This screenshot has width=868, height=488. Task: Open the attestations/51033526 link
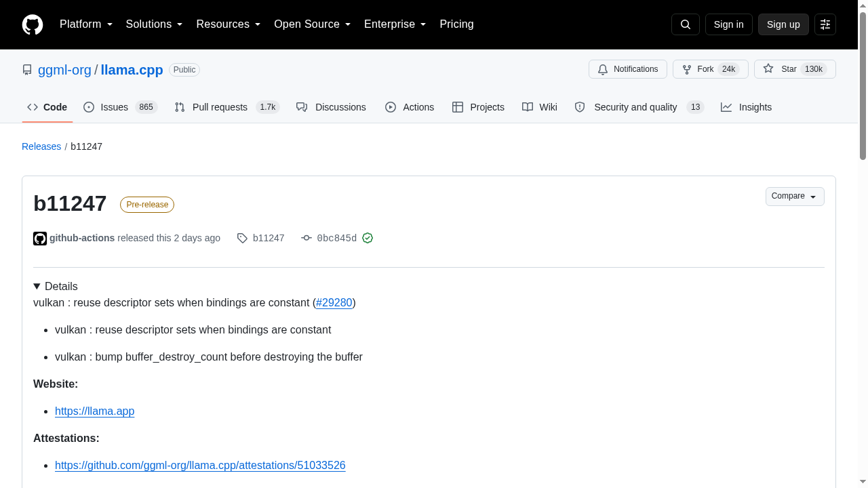(200, 465)
